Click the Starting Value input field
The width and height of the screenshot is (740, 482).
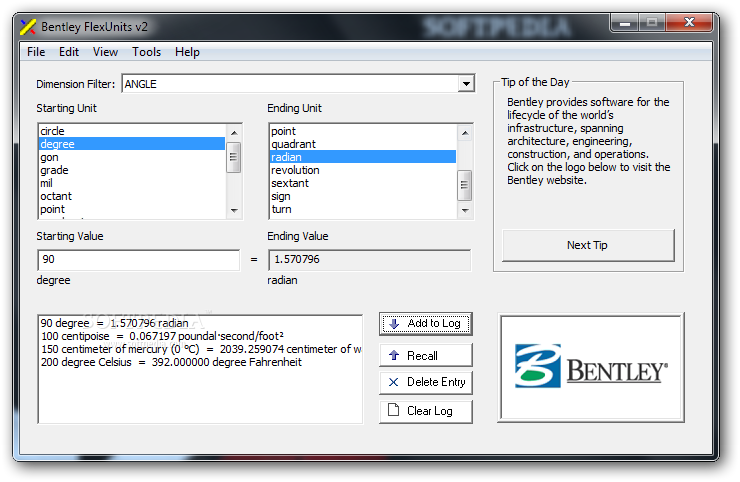[138, 260]
